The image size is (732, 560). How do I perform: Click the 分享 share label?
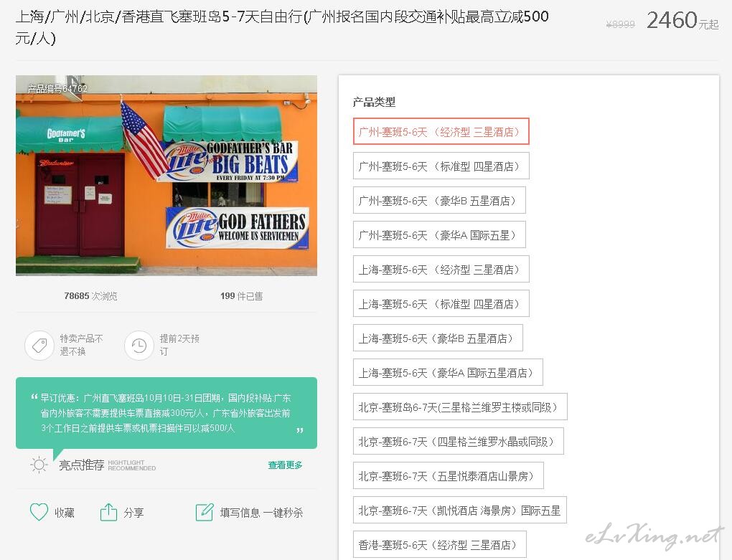point(133,513)
